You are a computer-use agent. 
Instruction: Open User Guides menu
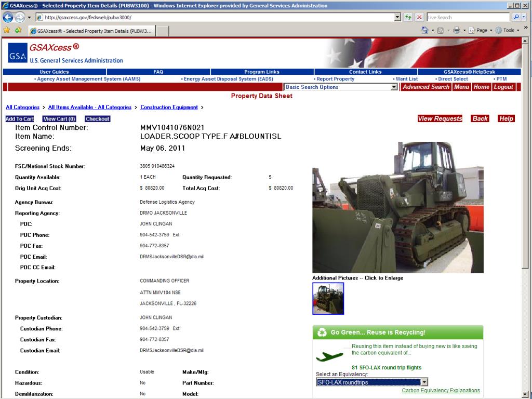point(54,72)
